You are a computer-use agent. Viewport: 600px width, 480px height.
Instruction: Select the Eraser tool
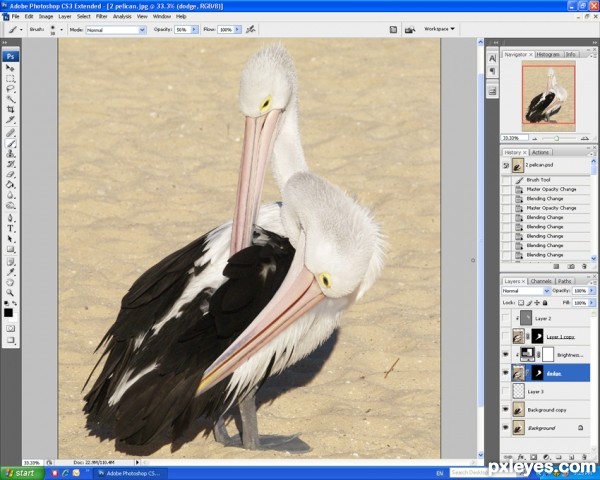click(10, 175)
